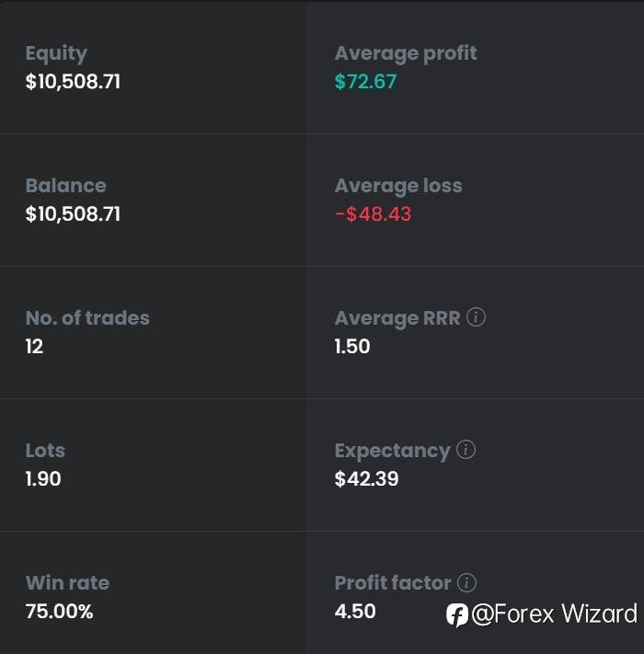This screenshot has width=644, height=654.
Task: Click the @Forex Wizard watermark text
Action: (555, 614)
